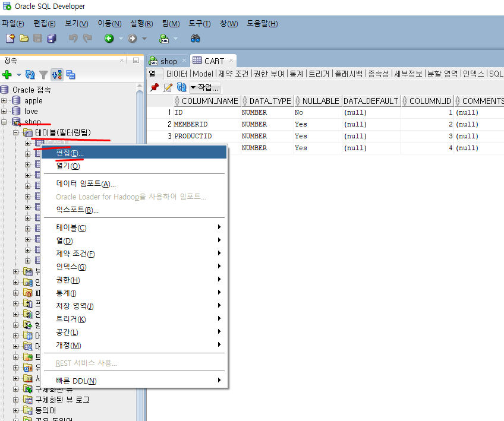Open dropdown arrow beside Back button
The image size is (504, 421).
(121, 39)
